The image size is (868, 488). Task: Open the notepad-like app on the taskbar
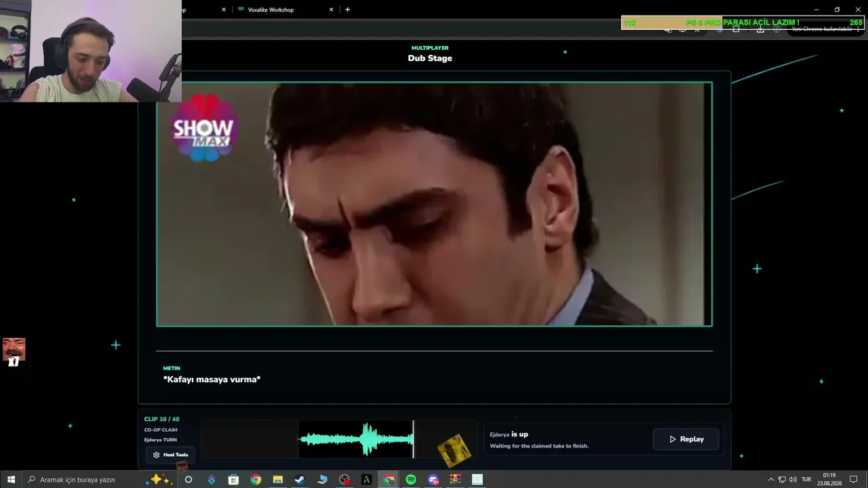click(x=477, y=479)
